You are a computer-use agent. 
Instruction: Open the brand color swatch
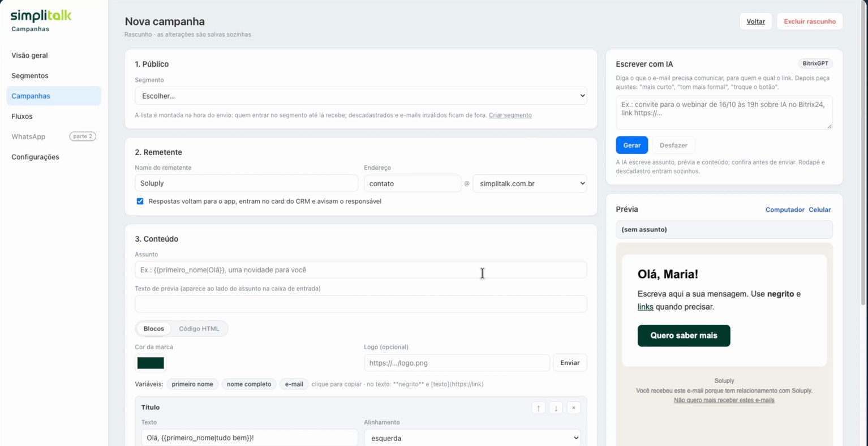(151, 363)
